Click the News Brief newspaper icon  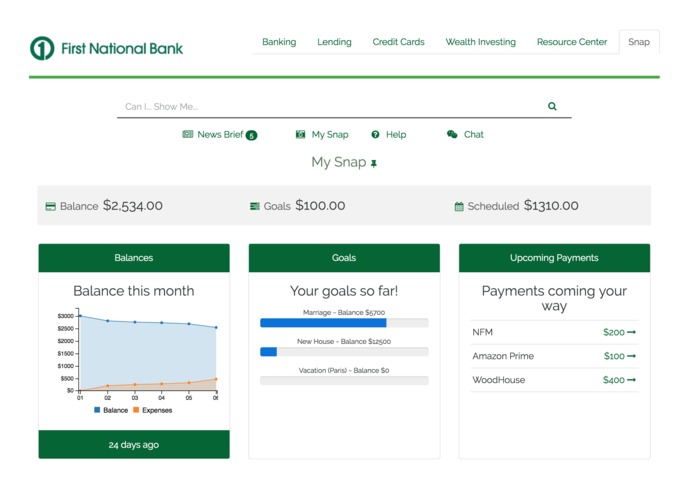[x=187, y=134]
